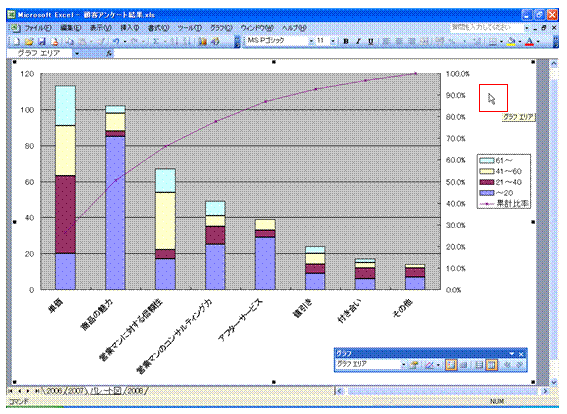The image size is (567, 414).
Task: Click the function fx icon beside the Name Box
Action: (108, 54)
